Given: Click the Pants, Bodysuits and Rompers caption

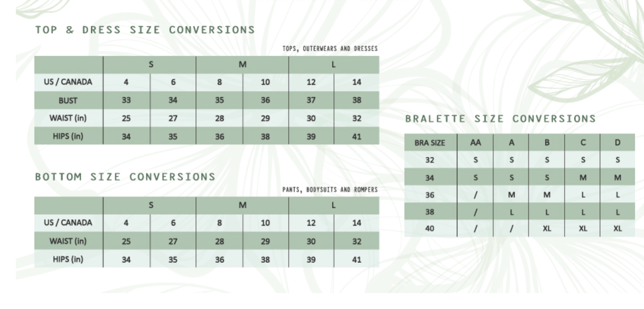Looking at the screenshot, I should pos(330,190).
